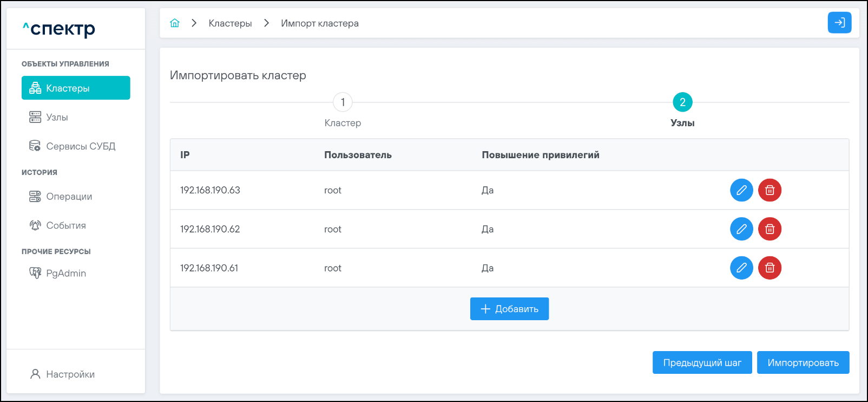Click the Кластеры breadcrumb link
This screenshot has width=868, height=402.
230,23
